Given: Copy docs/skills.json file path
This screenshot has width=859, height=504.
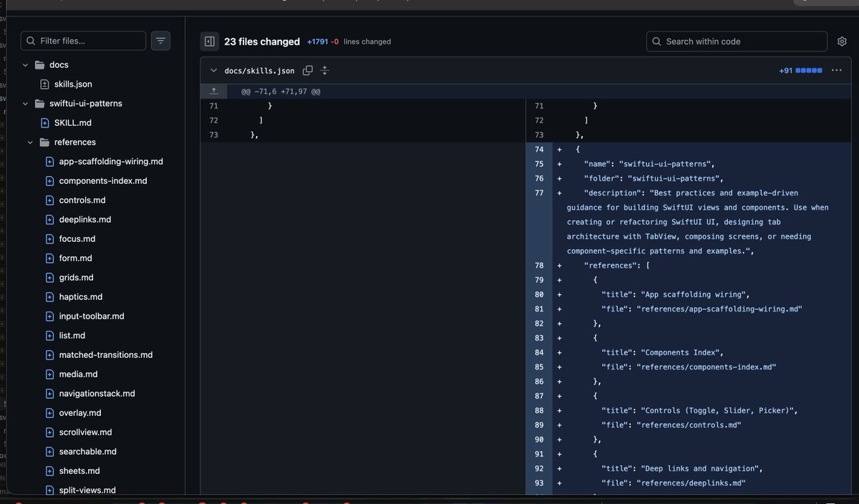Looking at the screenshot, I should coord(308,71).
